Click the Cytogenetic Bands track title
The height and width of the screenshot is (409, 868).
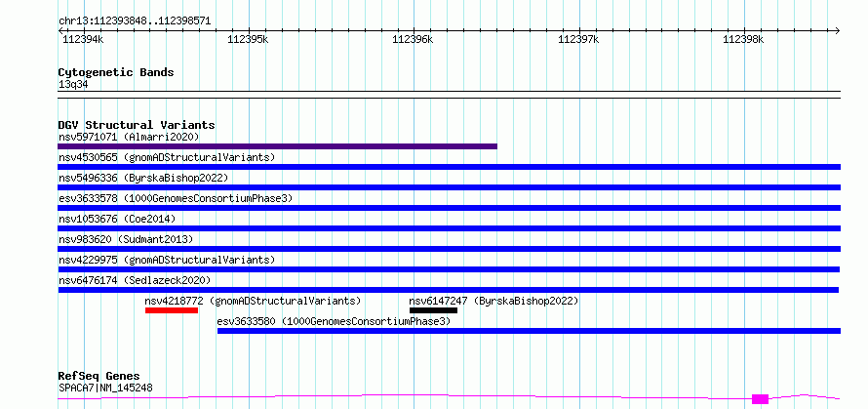pyautogui.click(x=116, y=72)
